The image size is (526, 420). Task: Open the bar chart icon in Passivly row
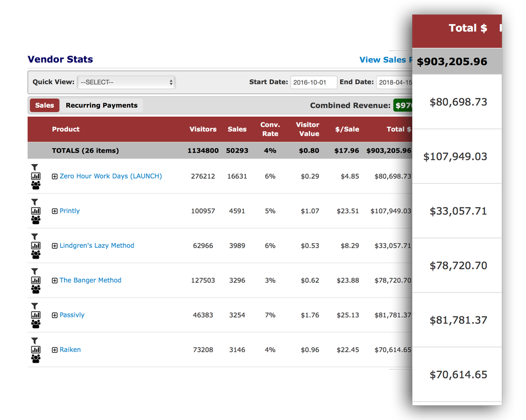[36, 315]
